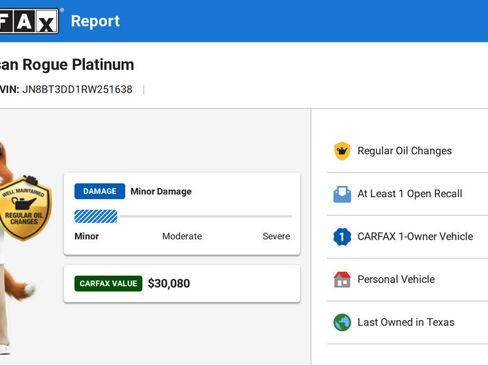The image size is (488, 366).
Task: Click the Severe label on severity scale
Action: click(276, 236)
